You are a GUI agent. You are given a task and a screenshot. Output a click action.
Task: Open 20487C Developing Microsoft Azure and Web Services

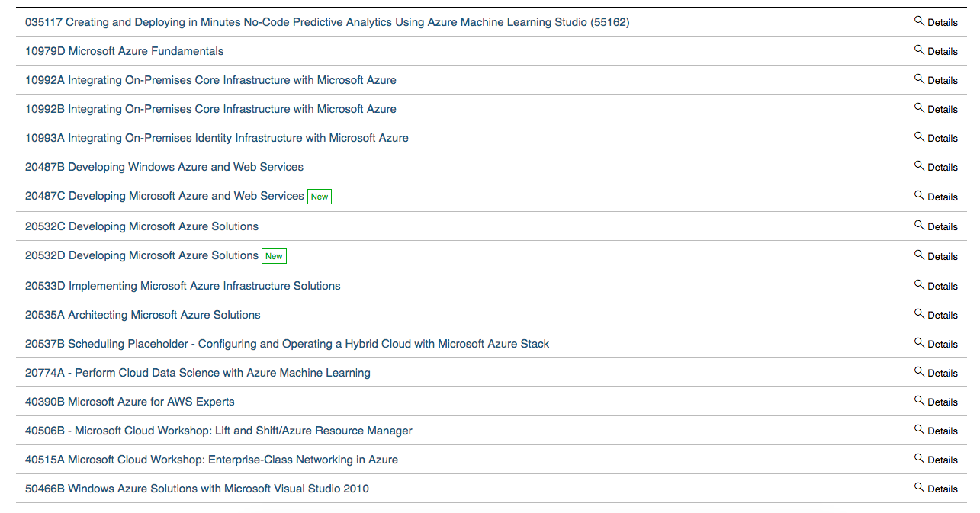[x=165, y=196]
